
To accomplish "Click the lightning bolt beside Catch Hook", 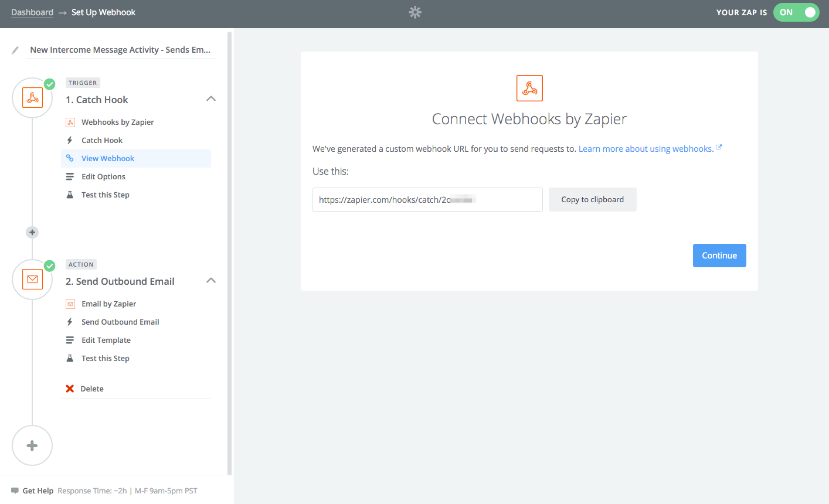I will pos(71,140).
